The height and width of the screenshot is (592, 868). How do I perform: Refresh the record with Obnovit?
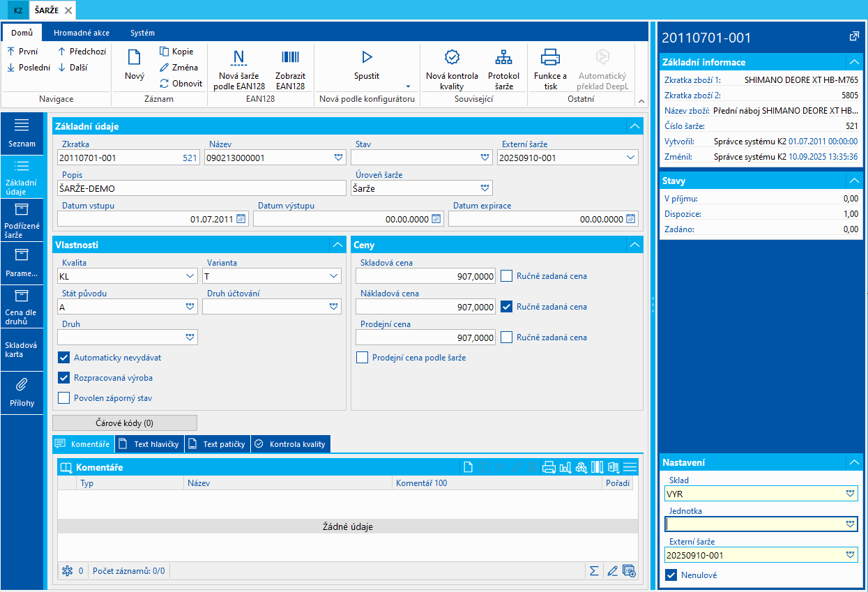tap(181, 84)
